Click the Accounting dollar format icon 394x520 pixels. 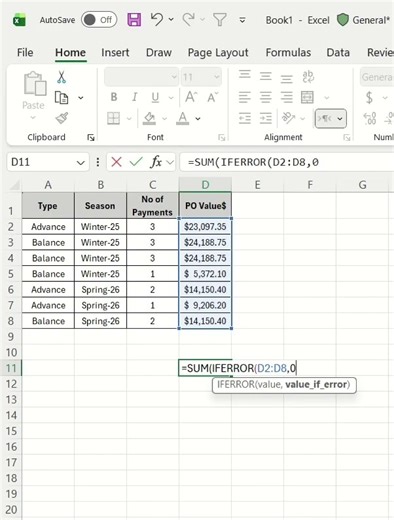coord(369,97)
